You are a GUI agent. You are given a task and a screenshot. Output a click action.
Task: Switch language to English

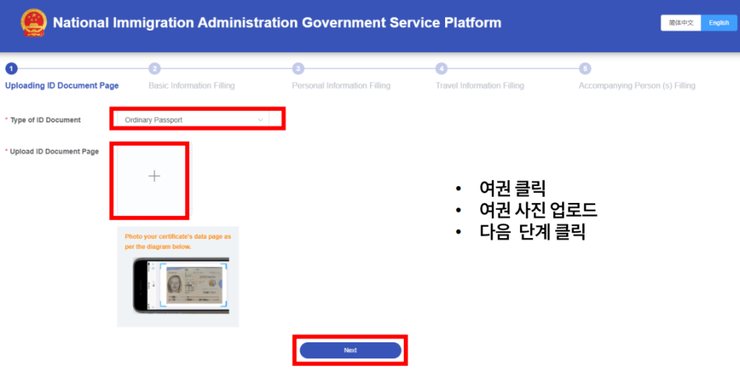(719, 23)
